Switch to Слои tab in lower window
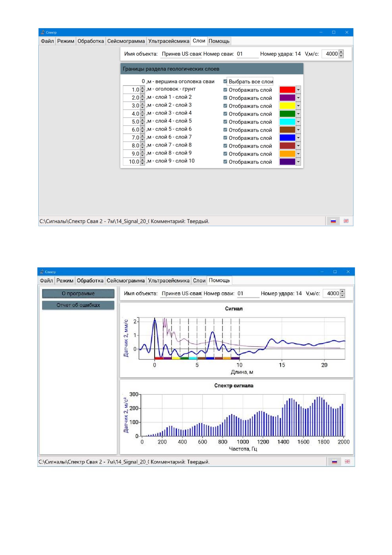 pyautogui.click(x=199, y=281)
